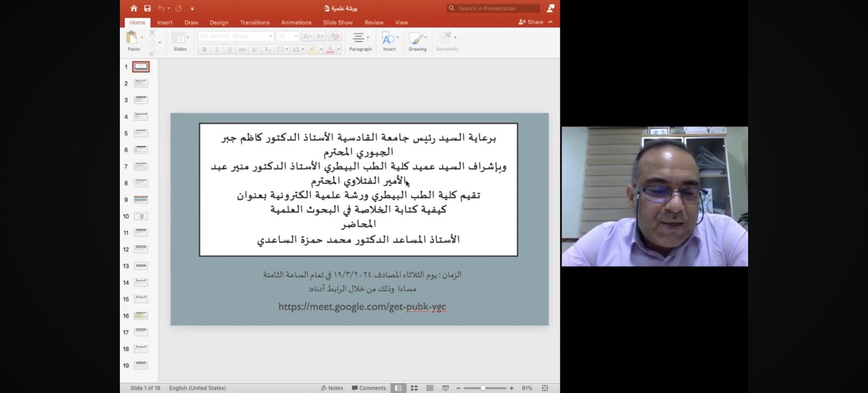Image resolution: width=868 pixels, height=393 pixels.
Task: Click the Share button
Action: tap(531, 22)
